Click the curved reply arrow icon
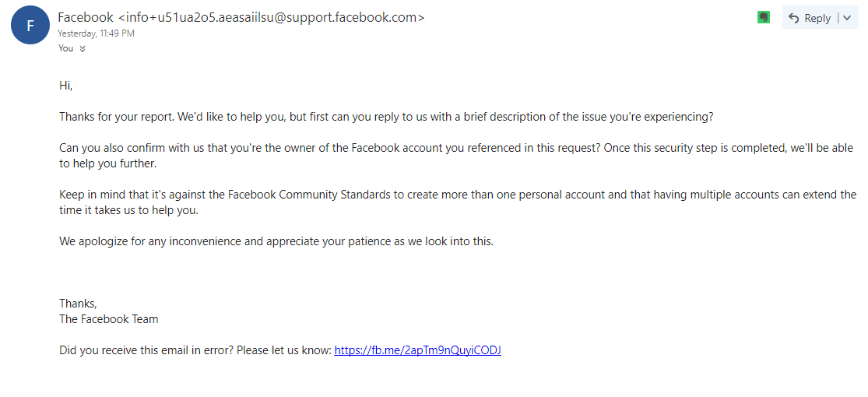Viewport: 868px width, 397px height. [794, 18]
